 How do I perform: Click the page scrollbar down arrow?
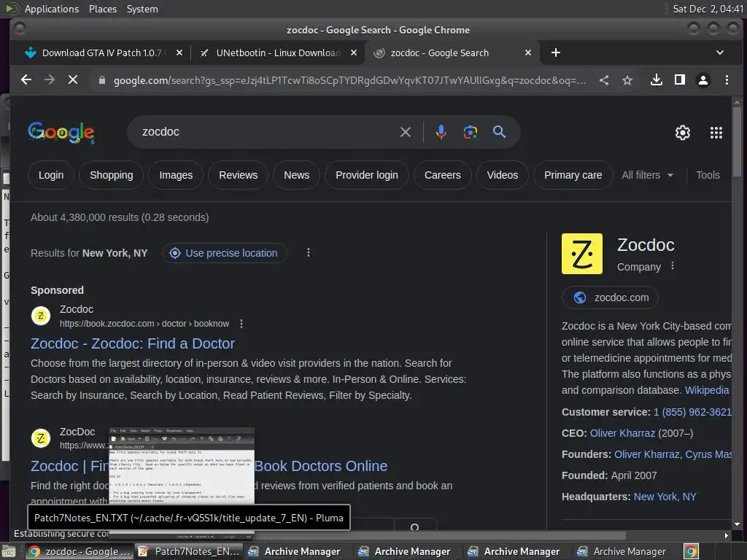[x=737, y=524]
